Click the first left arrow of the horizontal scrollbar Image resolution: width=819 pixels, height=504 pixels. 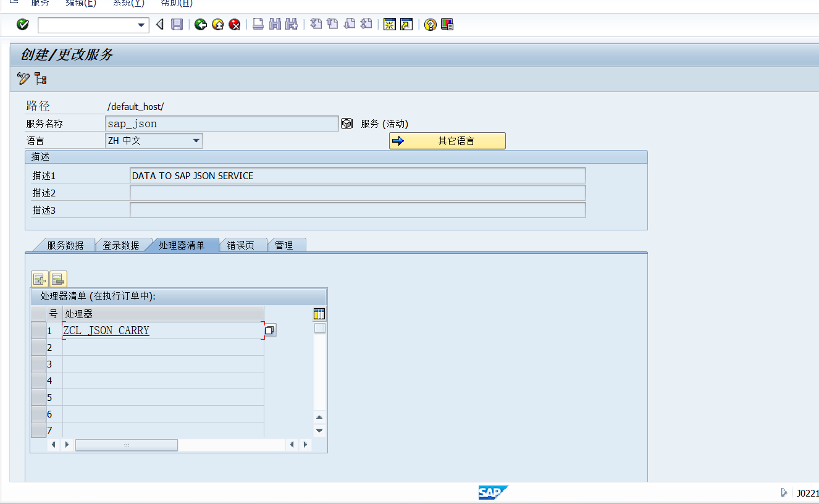point(54,445)
